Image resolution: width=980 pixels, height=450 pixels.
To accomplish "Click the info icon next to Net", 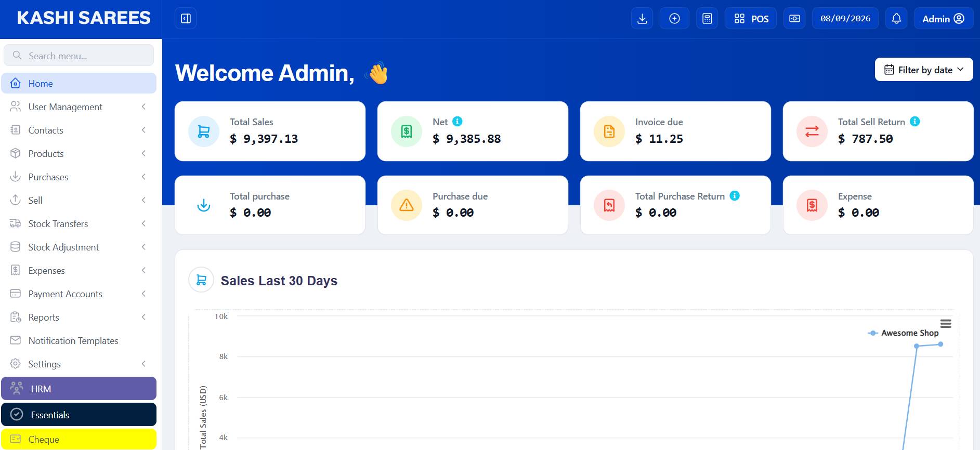I will coord(458,121).
